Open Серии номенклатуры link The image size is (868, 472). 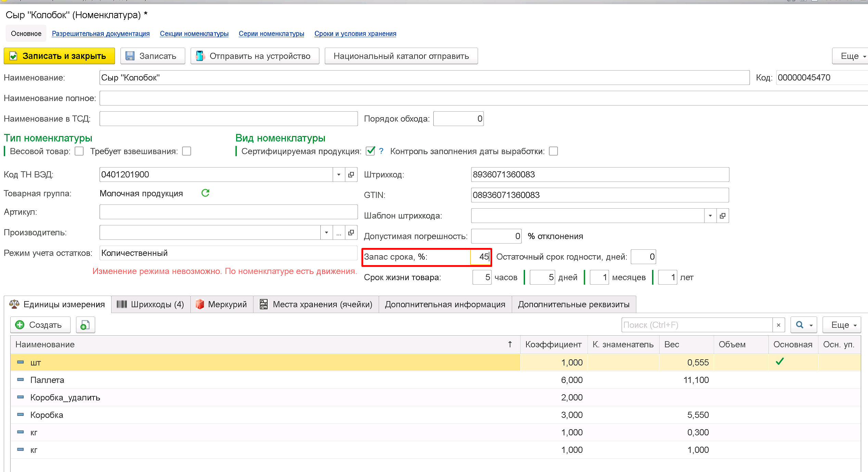(x=271, y=34)
